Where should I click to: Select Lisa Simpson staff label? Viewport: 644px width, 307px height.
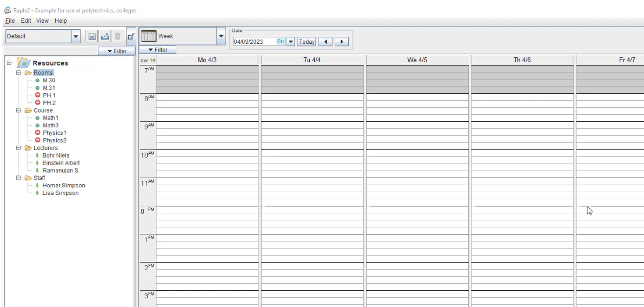[61, 193]
